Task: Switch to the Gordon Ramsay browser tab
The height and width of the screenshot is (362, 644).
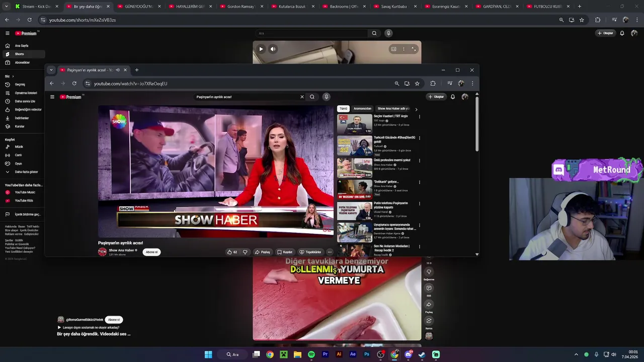Action: 242,7
